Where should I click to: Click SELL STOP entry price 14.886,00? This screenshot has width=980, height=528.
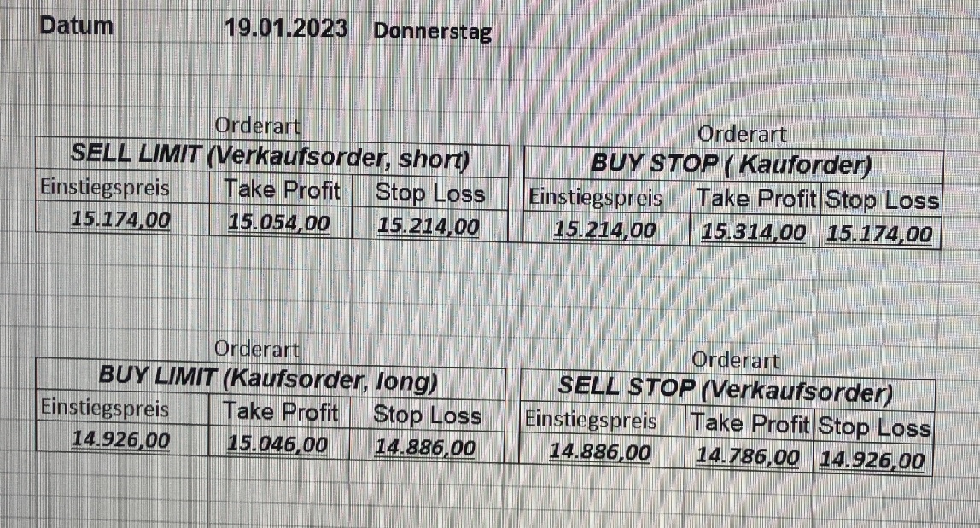coord(600,451)
